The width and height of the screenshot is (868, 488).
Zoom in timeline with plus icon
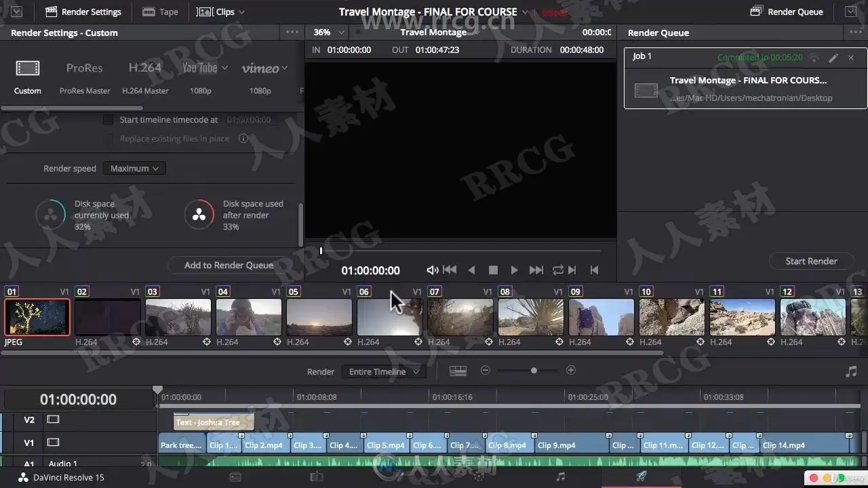(x=571, y=370)
